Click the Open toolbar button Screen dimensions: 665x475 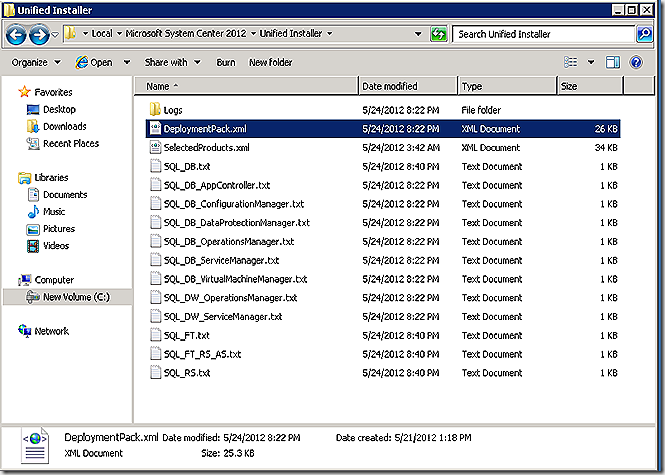click(94, 62)
